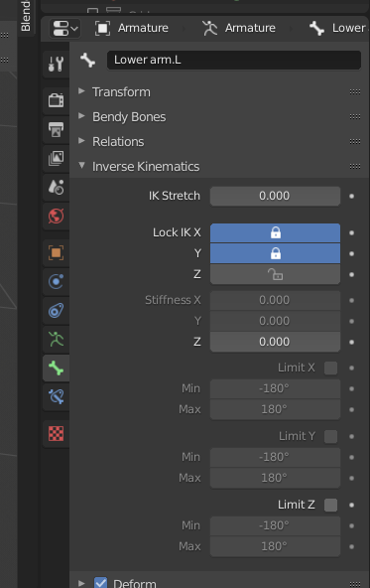Click the Limit Z Min angle field
This screenshot has height=588, width=370.
click(275, 525)
